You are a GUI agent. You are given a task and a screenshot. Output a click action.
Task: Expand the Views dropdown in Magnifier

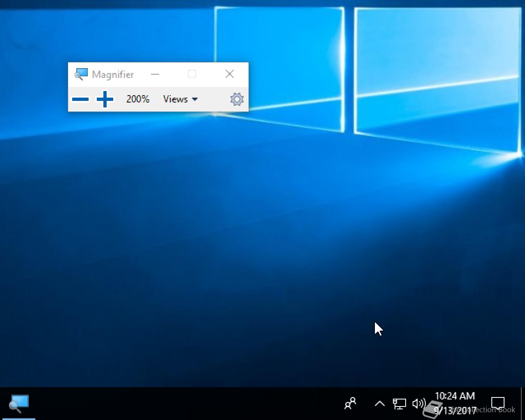tap(180, 99)
